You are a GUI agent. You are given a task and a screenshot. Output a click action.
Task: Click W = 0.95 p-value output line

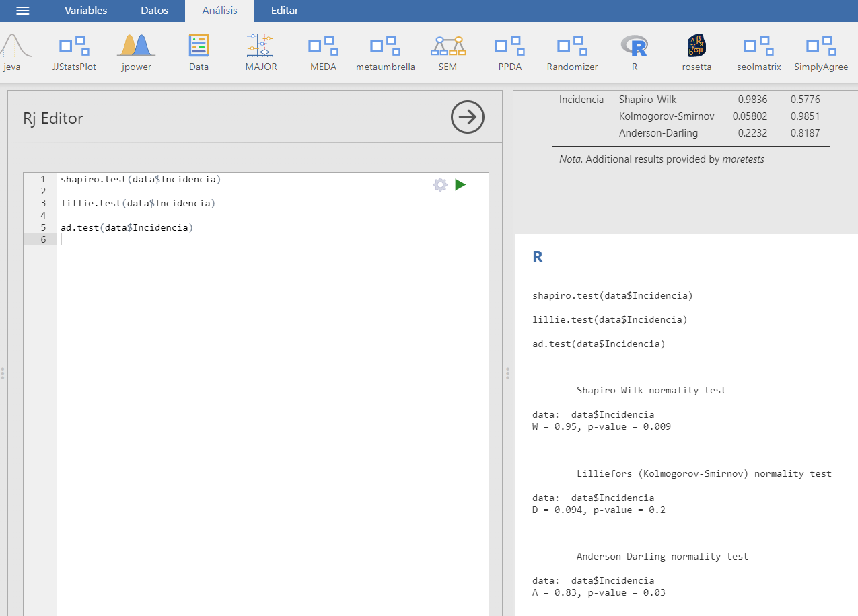tap(602, 426)
